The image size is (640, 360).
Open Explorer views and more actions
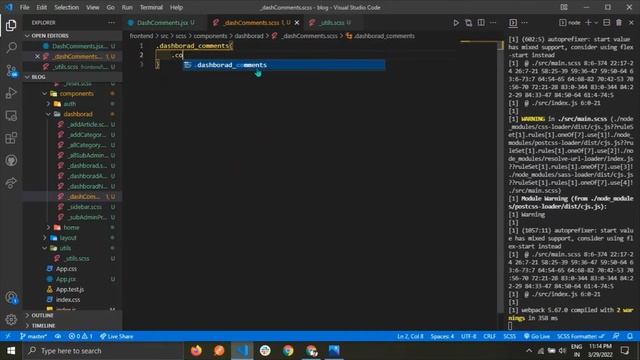point(111,23)
